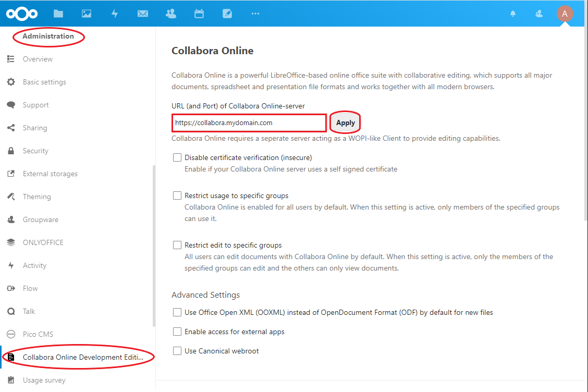The width and height of the screenshot is (588, 392).
Task: Click the External storages icon
Action: [x=11, y=174]
